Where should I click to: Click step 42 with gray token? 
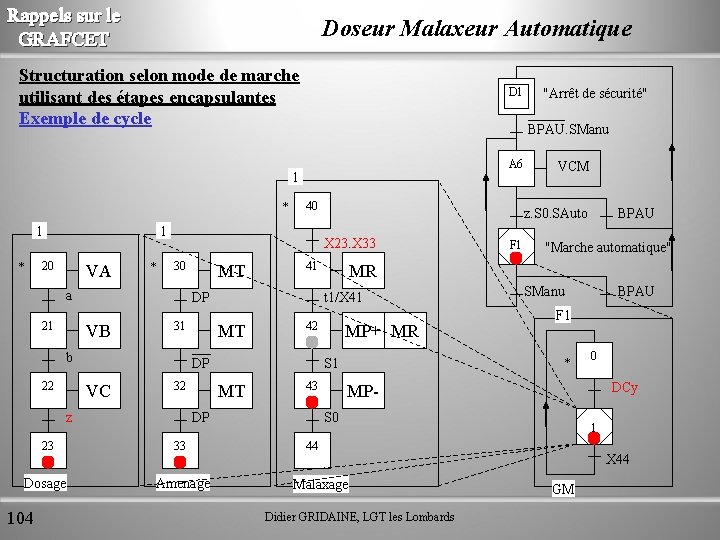312,330
